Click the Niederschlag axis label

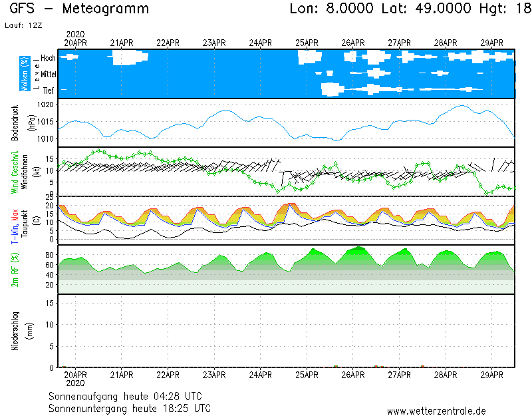click(15, 331)
